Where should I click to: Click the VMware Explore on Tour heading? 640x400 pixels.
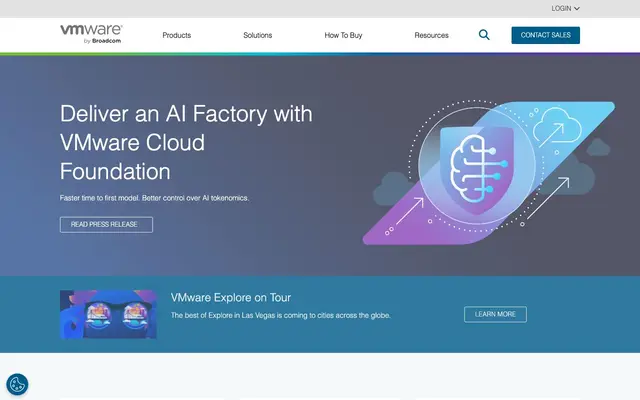click(x=231, y=298)
